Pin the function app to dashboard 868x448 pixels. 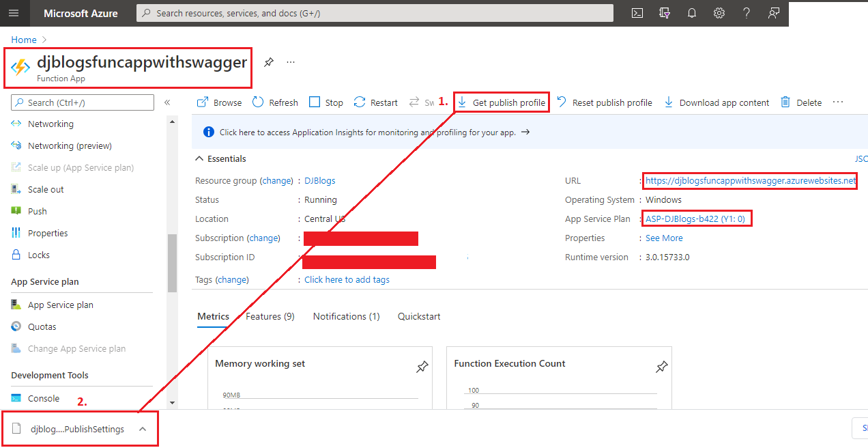pos(269,62)
